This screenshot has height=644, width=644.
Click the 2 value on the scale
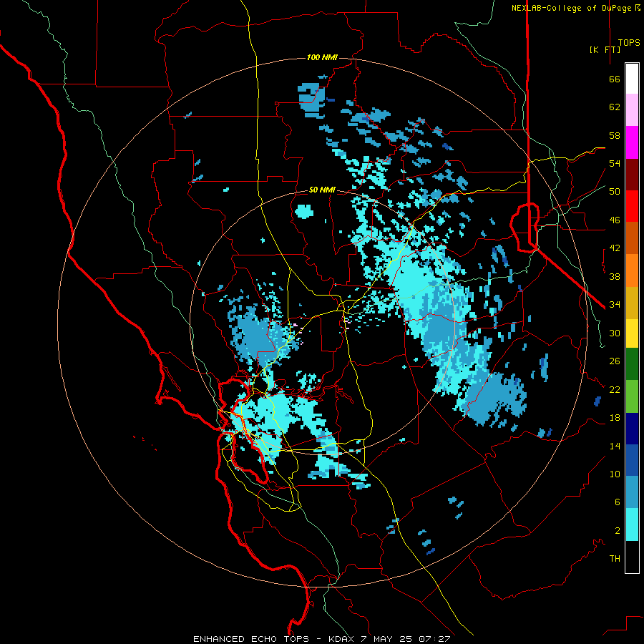[617, 531]
